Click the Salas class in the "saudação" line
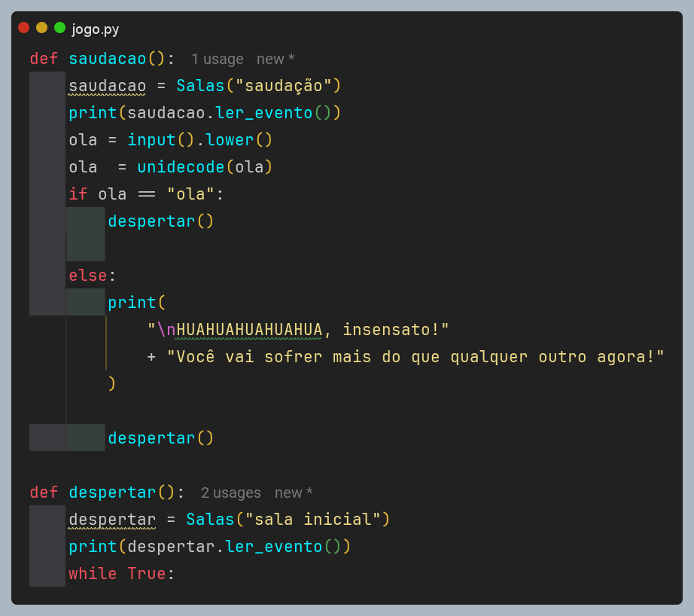 point(200,86)
